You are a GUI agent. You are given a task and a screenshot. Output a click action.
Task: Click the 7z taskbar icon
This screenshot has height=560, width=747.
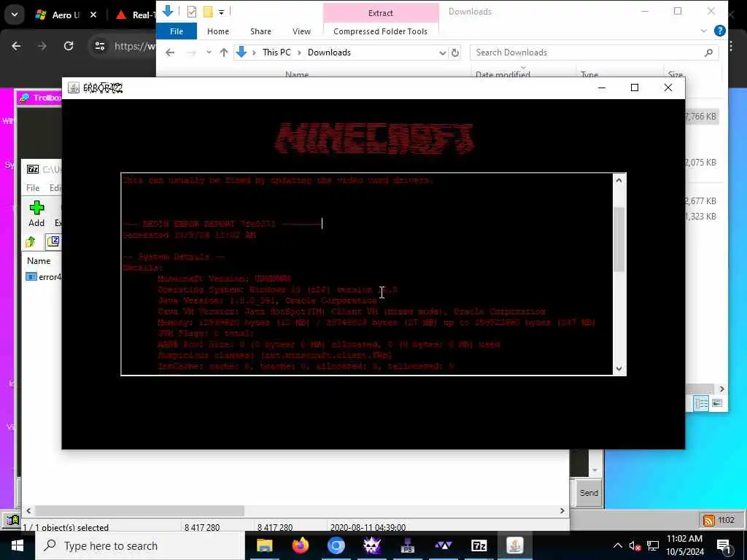coord(479,545)
